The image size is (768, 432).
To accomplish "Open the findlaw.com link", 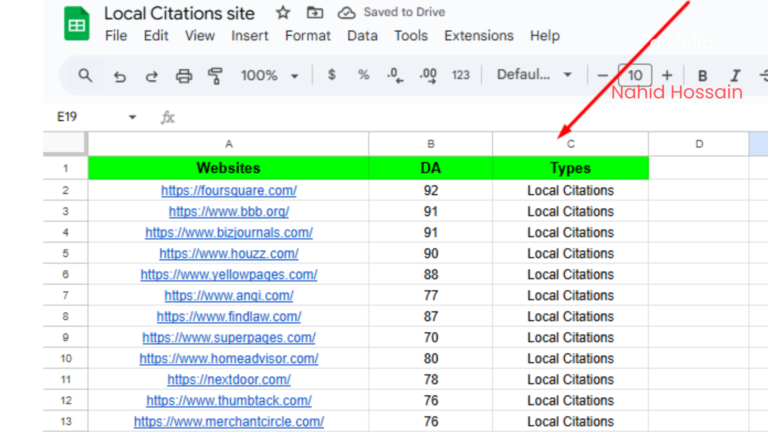I will [229, 317].
